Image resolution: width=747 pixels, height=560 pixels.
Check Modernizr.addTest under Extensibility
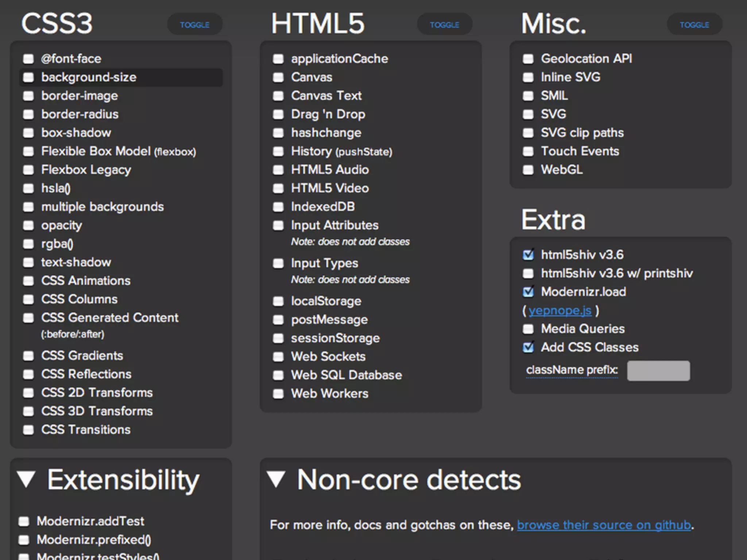click(24, 521)
